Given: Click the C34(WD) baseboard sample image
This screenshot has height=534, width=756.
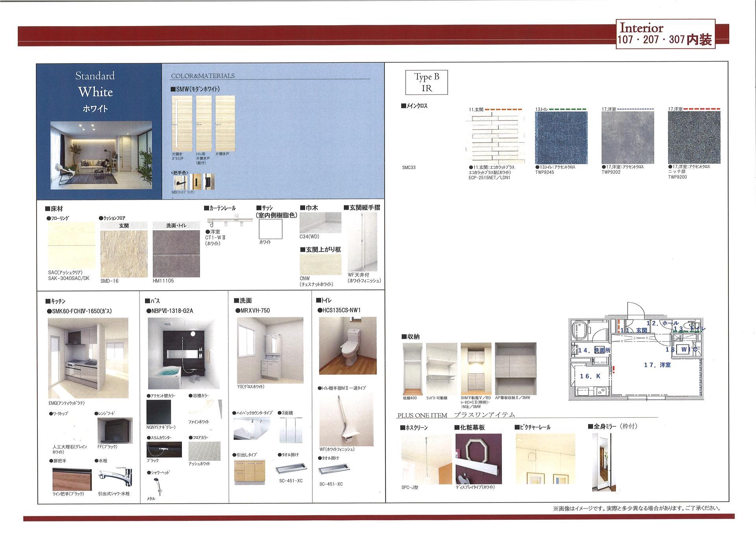Looking at the screenshot, I should click(320, 223).
